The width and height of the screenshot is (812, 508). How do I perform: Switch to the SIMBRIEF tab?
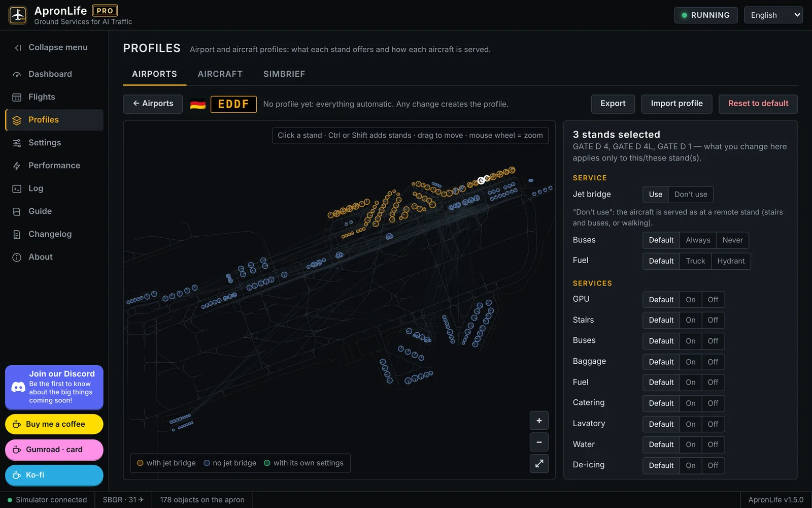(x=284, y=74)
